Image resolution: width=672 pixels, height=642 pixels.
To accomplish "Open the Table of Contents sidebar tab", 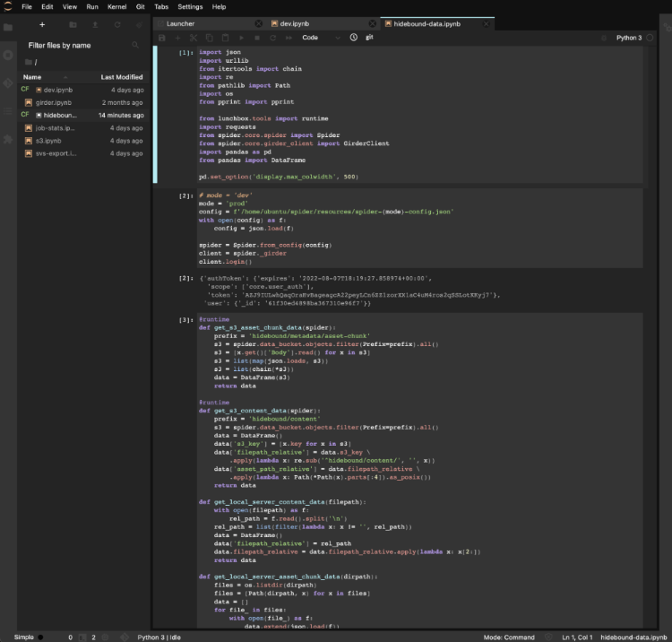I will click(x=8, y=111).
